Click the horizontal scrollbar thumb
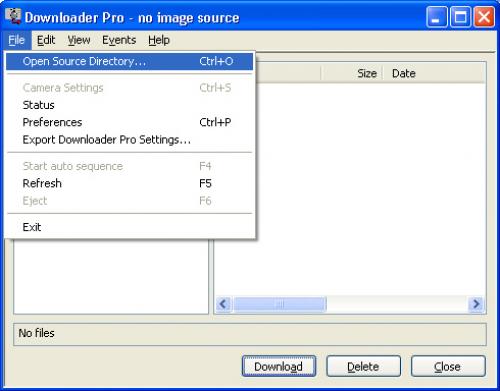 coord(280,304)
